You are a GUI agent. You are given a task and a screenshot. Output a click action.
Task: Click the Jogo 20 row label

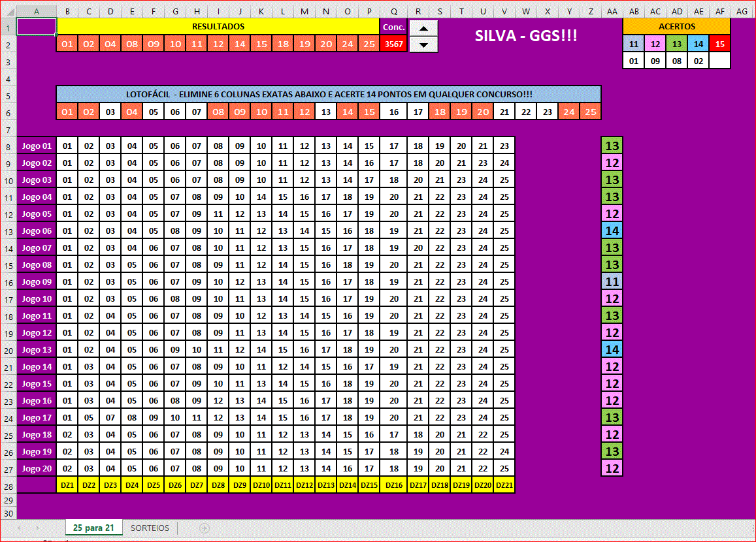[x=37, y=468]
